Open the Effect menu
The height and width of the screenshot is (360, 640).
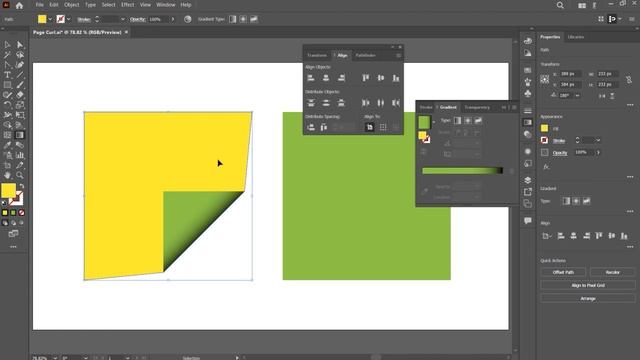click(x=127, y=5)
